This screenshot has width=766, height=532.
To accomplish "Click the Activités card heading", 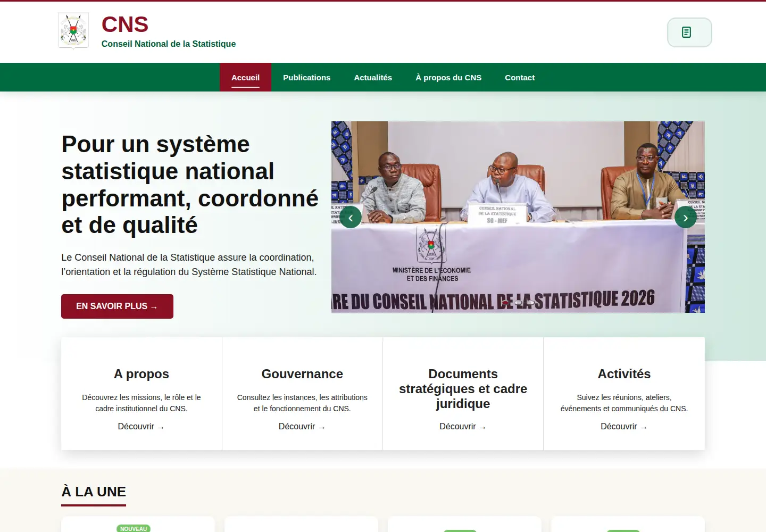I will (x=624, y=374).
